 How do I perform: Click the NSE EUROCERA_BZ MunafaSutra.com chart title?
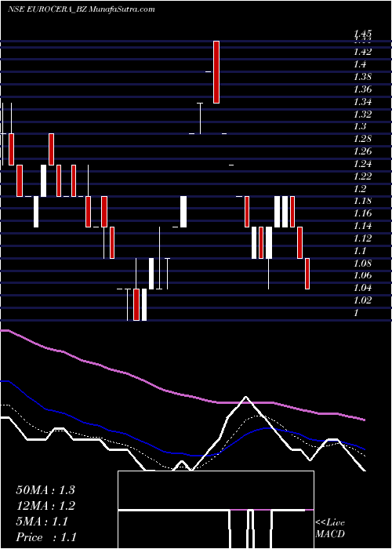[x=82, y=9]
